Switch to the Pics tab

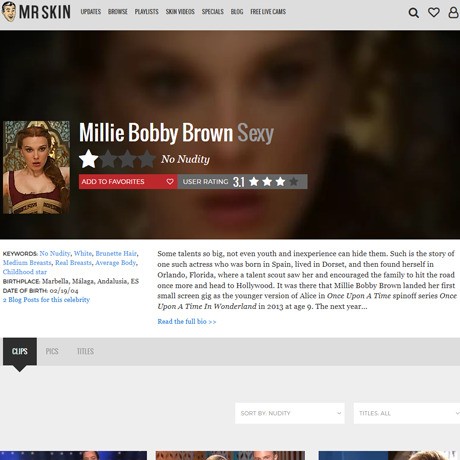click(x=52, y=351)
